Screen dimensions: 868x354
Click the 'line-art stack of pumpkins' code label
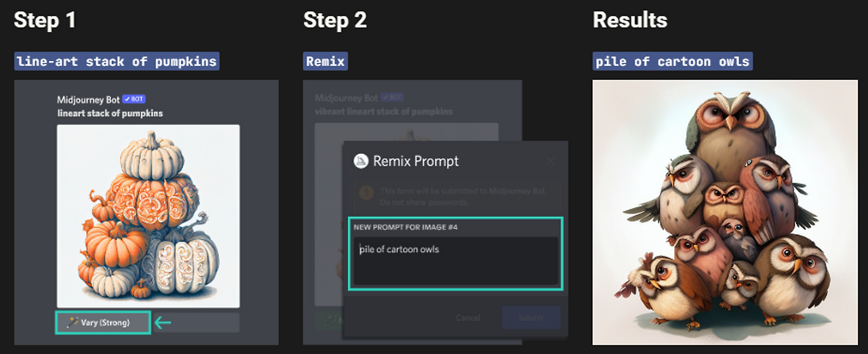117,62
